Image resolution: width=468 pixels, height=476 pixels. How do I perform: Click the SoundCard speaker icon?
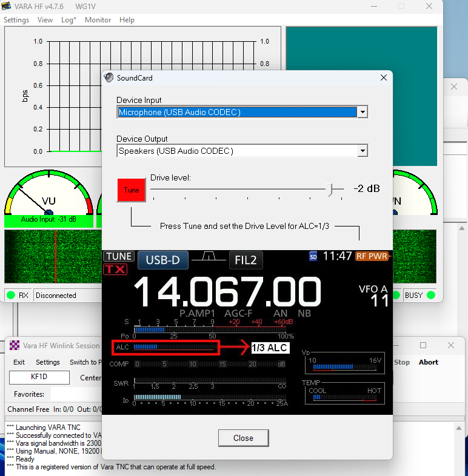pos(109,78)
